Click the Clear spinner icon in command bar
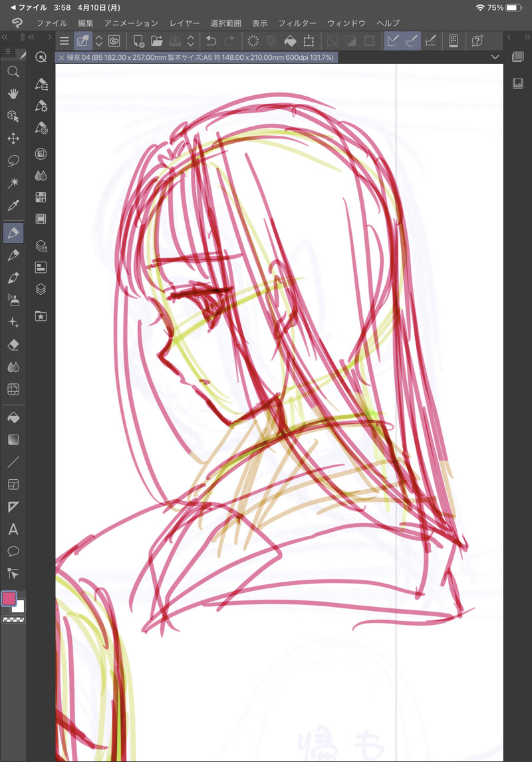Viewport: 532px width, 762px height. point(253,41)
